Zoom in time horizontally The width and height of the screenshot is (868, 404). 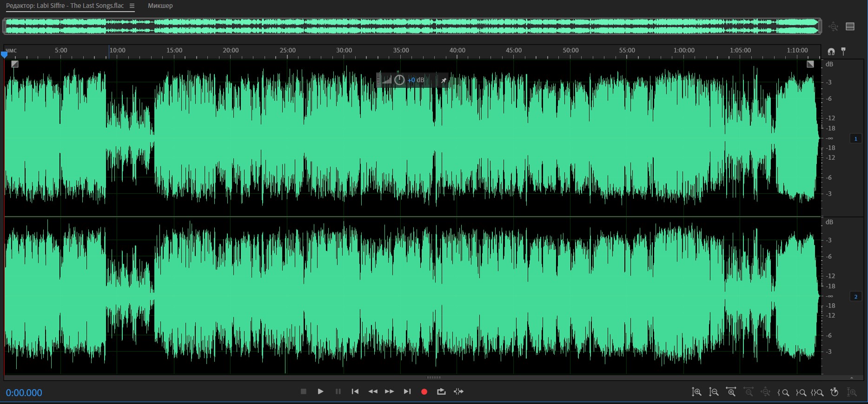pyautogui.click(x=731, y=392)
